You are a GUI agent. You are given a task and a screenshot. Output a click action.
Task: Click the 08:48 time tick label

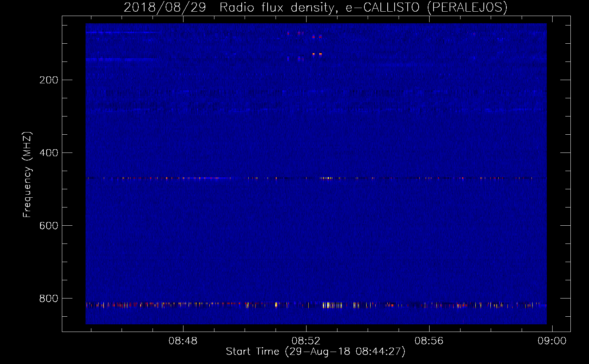coord(183,341)
